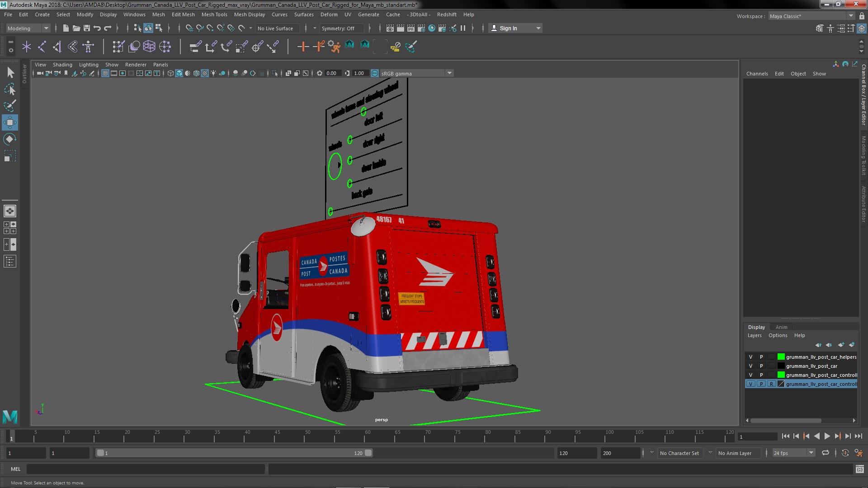Create a new empty display layer
The image size is (868, 488).
pyautogui.click(x=841, y=345)
